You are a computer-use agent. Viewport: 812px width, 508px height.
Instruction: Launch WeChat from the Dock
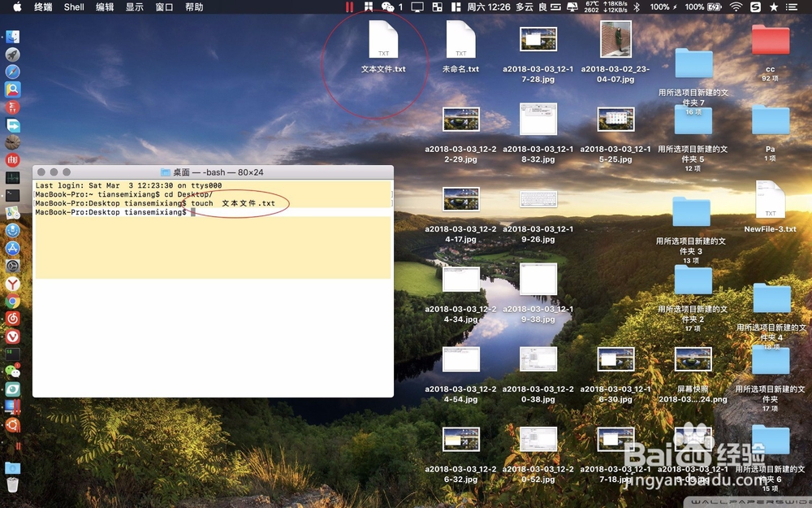(x=11, y=371)
